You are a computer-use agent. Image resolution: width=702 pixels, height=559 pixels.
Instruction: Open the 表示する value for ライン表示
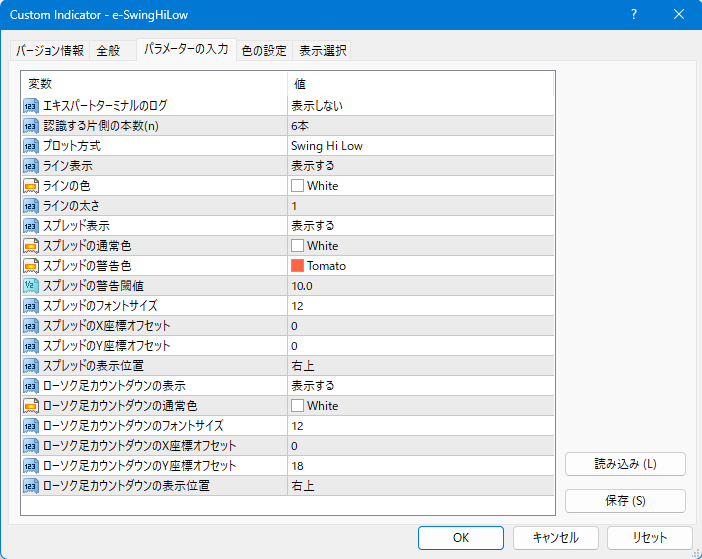tap(420, 166)
